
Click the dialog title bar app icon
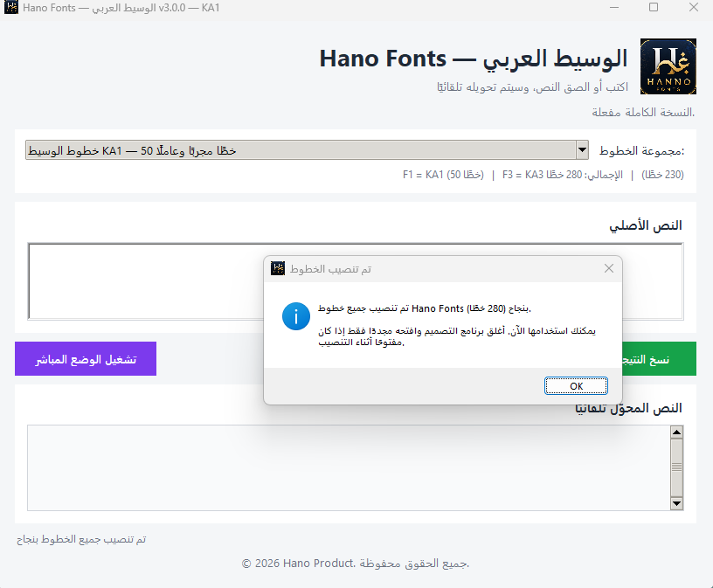click(x=278, y=268)
